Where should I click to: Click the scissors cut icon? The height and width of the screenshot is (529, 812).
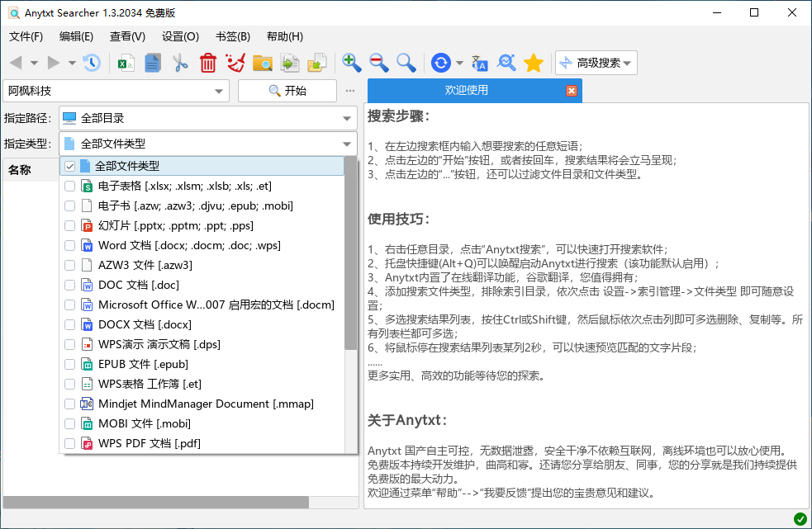coord(180,64)
